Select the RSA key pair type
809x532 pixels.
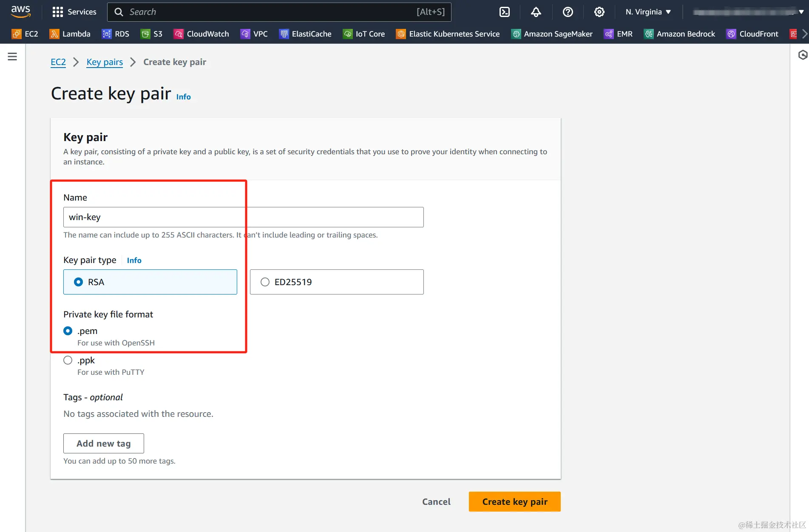[150, 282]
